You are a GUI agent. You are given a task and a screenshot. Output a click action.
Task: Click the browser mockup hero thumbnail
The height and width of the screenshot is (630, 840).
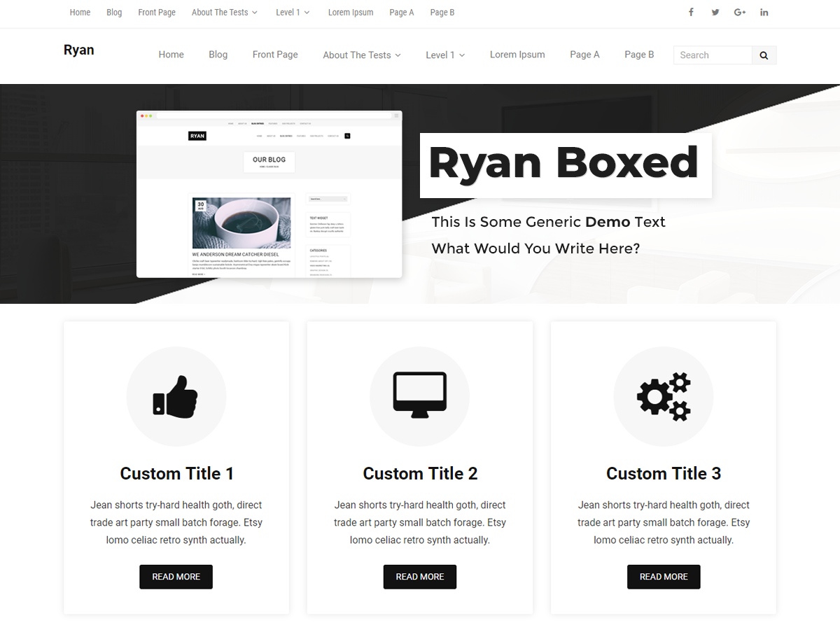[x=269, y=193]
